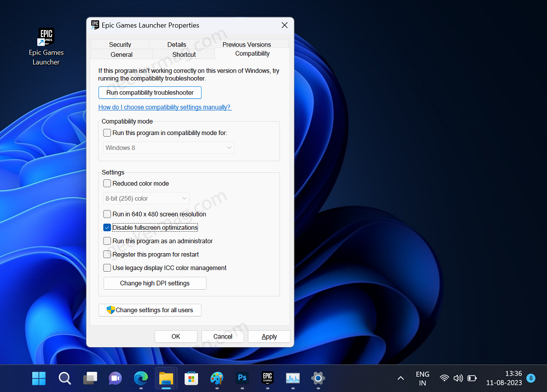Apply the compatibility changes
The image size is (547, 392).
(x=269, y=337)
